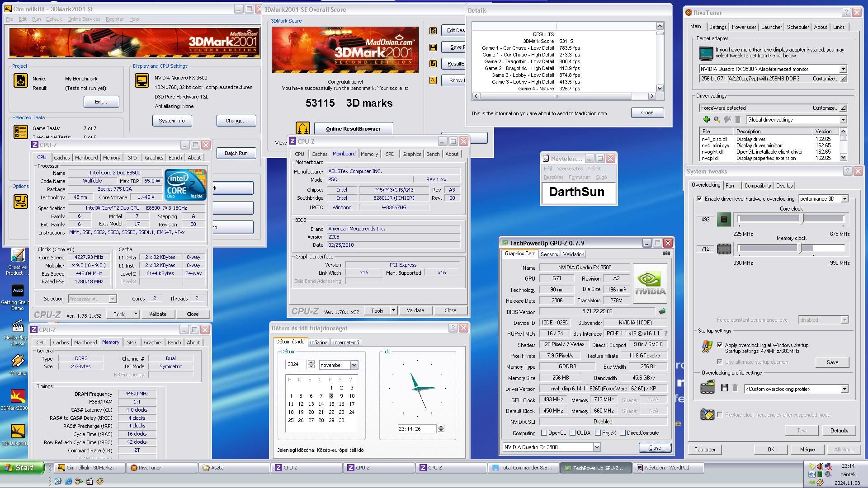Click the Windows startup settings icon
Viewport: 868px width, 488px height.
(x=707, y=347)
